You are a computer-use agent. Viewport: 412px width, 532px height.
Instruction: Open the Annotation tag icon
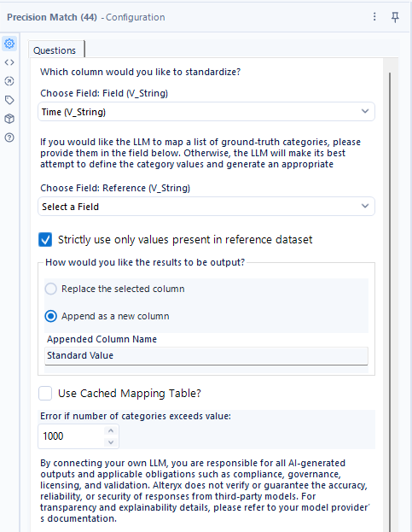click(9, 100)
